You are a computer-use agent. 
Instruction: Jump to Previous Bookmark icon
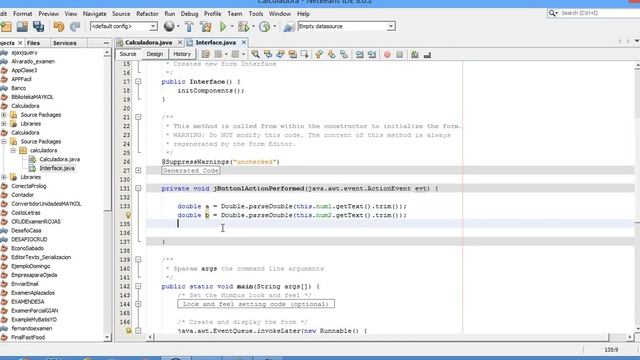[319, 54]
